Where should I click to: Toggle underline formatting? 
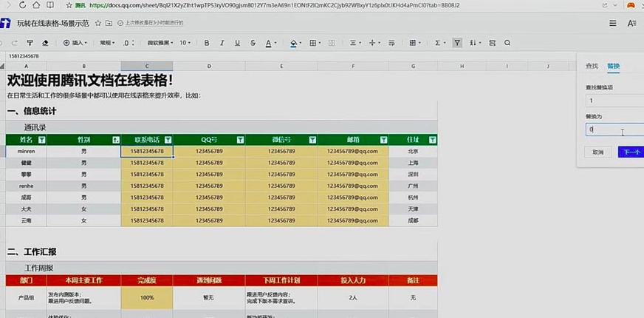click(x=237, y=43)
